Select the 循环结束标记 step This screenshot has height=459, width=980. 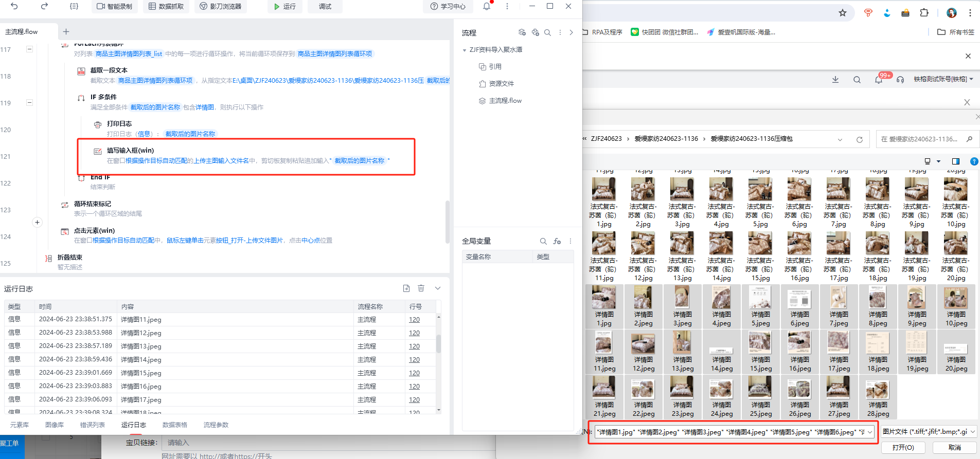pyautogui.click(x=93, y=204)
